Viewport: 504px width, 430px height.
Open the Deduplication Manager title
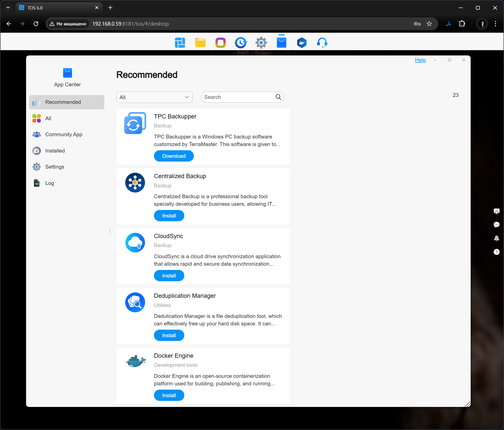tap(185, 296)
